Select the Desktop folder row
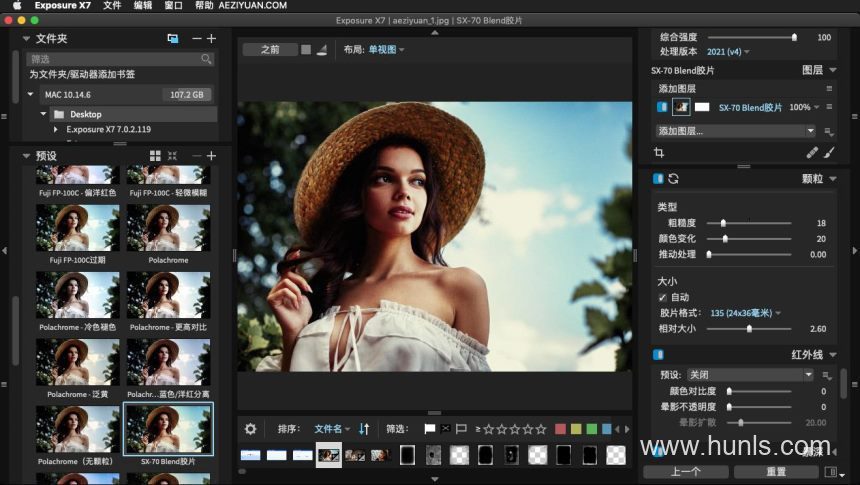The width and height of the screenshot is (860, 485). click(133, 114)
